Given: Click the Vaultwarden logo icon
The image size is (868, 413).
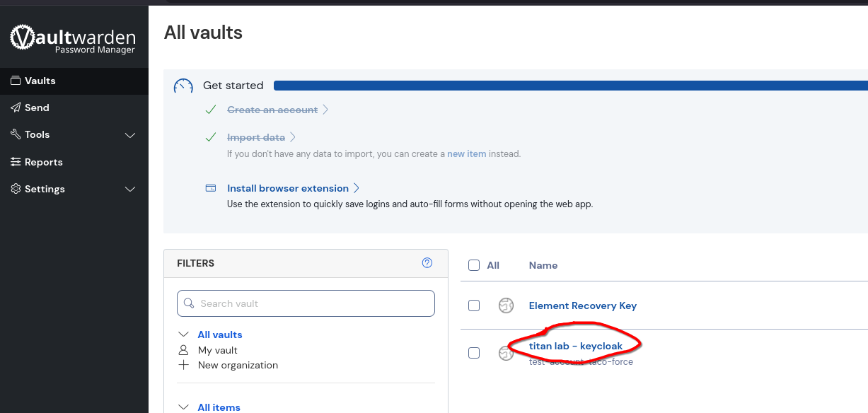Looking at the screenshot, I should coord(23,37).
